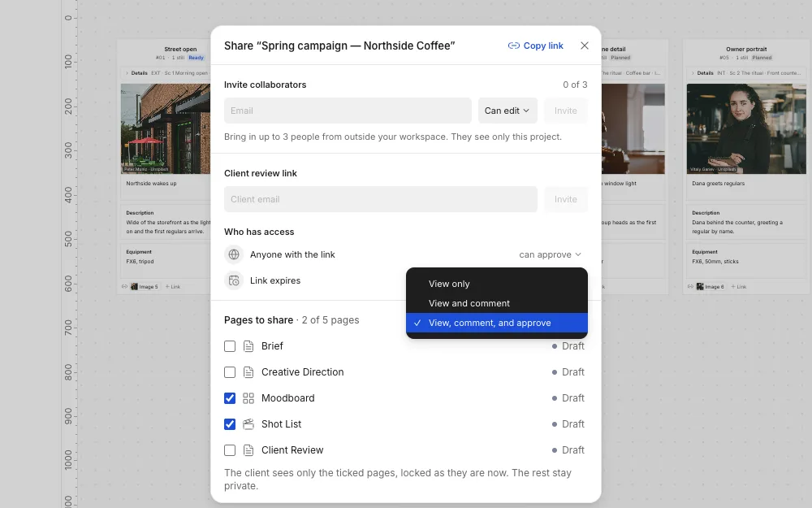Click the Brief page label

pyautogui.click(x=272, y=346)
